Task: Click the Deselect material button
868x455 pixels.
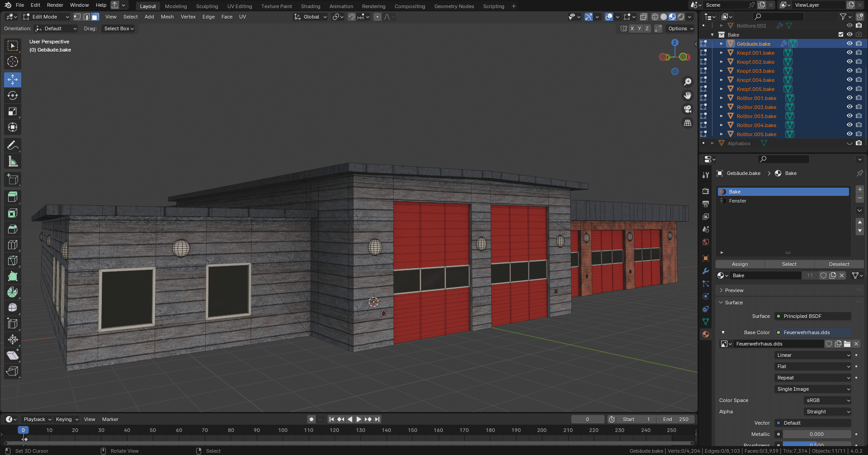Action: [x=839, y=264]
